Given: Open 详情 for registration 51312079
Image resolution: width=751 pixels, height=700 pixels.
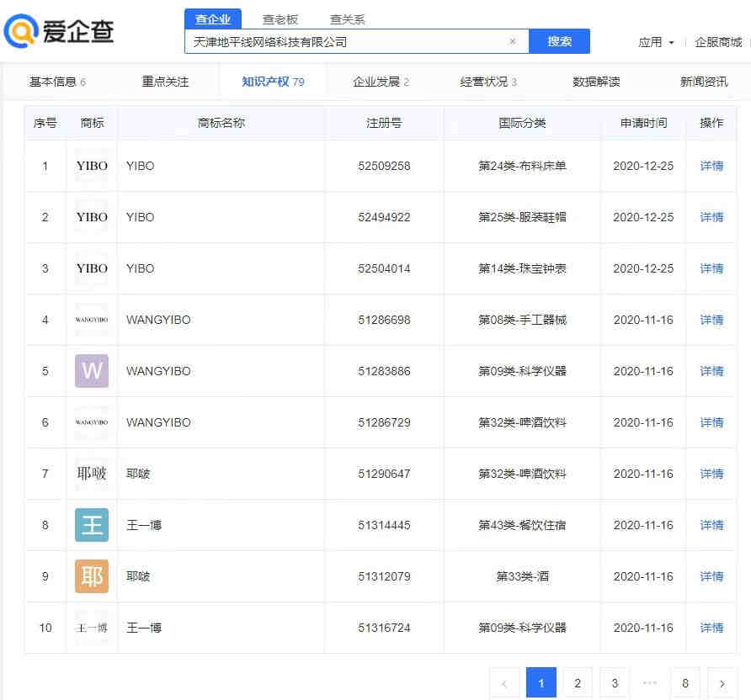Looking at the screenshot, I should tap(711, 576).
